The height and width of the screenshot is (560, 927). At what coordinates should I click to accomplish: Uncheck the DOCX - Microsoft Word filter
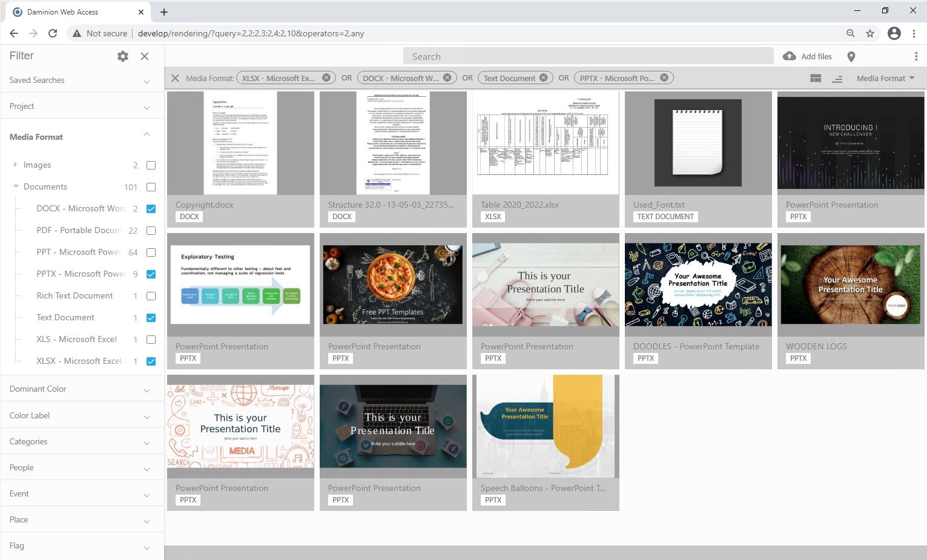(151, 208)
